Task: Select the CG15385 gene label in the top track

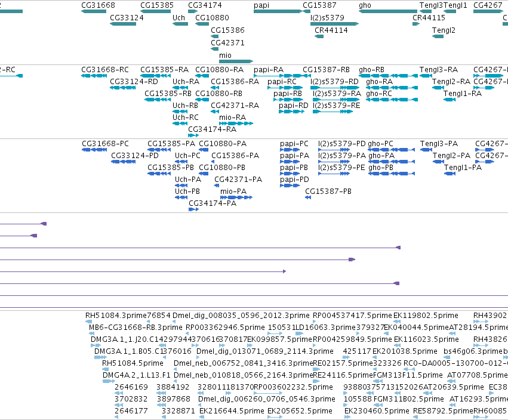Action: pyautogui.click(x=157, y=5)
